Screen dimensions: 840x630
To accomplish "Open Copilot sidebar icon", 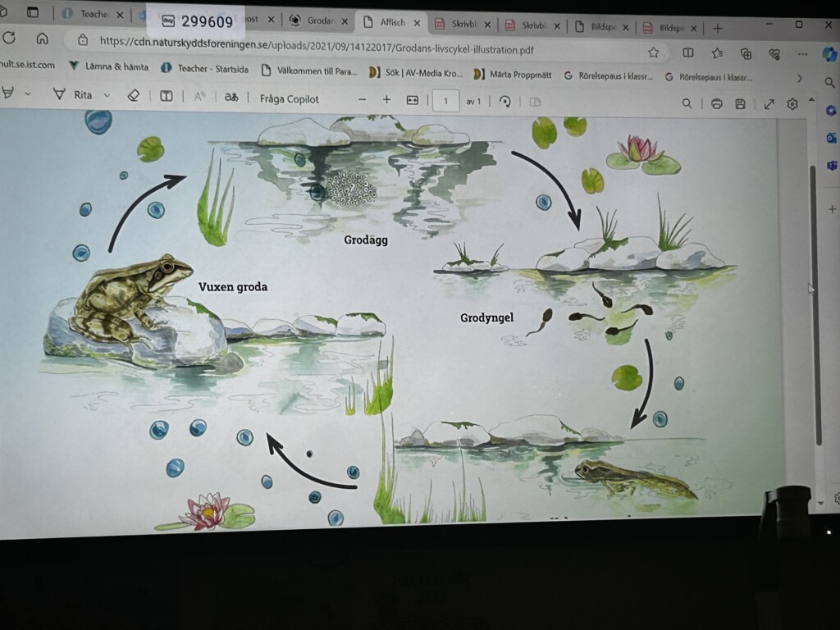I will (830, 54).
